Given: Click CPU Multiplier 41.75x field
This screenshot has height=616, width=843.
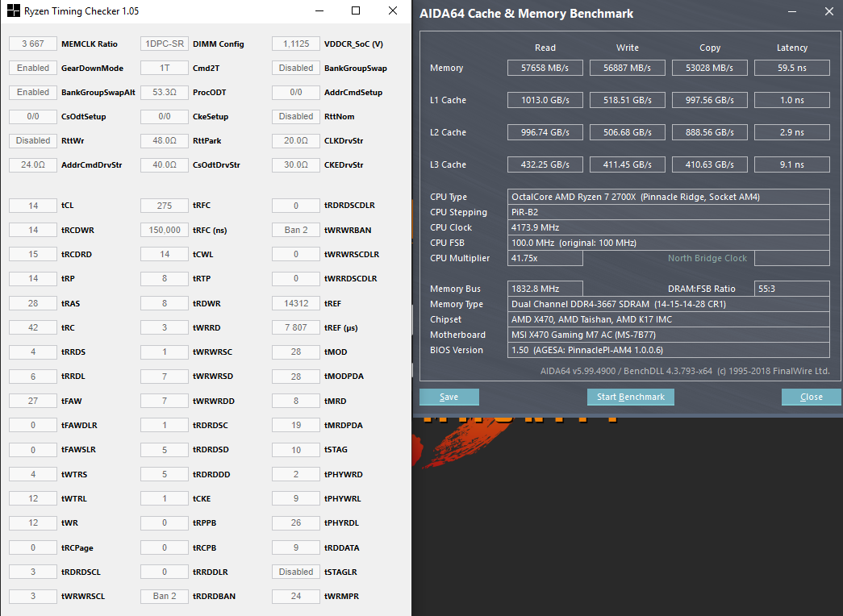Looking at the screenshot, I should (x=545, y=258).
